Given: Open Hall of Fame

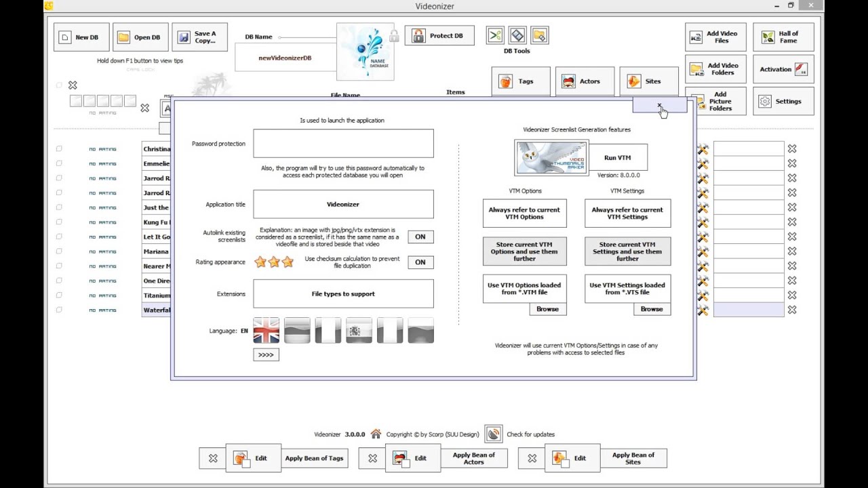Looking at the screenshot, I should 783,37.
